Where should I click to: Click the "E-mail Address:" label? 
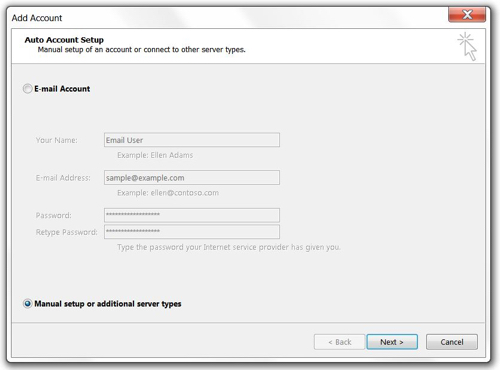tap(63, 178)
